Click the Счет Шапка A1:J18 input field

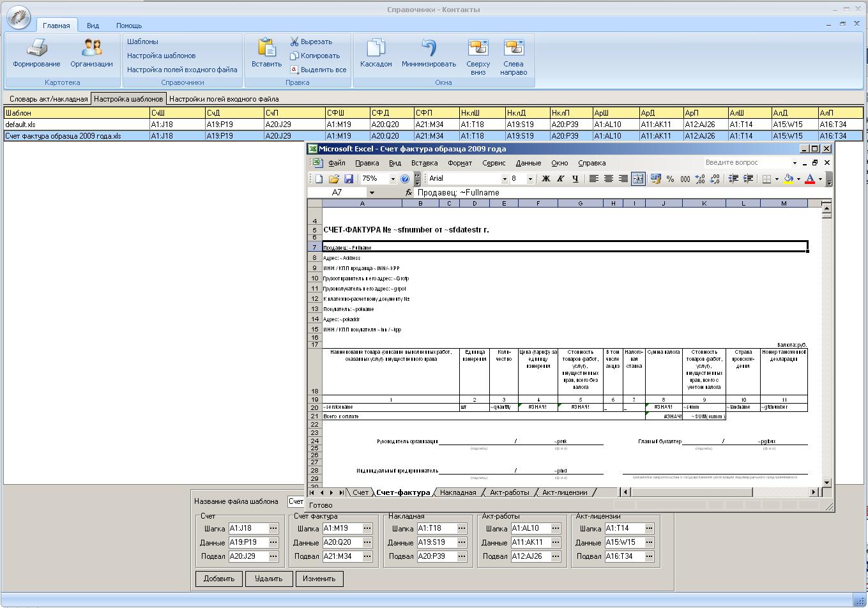pyautogui.click(x=248, y=528)
